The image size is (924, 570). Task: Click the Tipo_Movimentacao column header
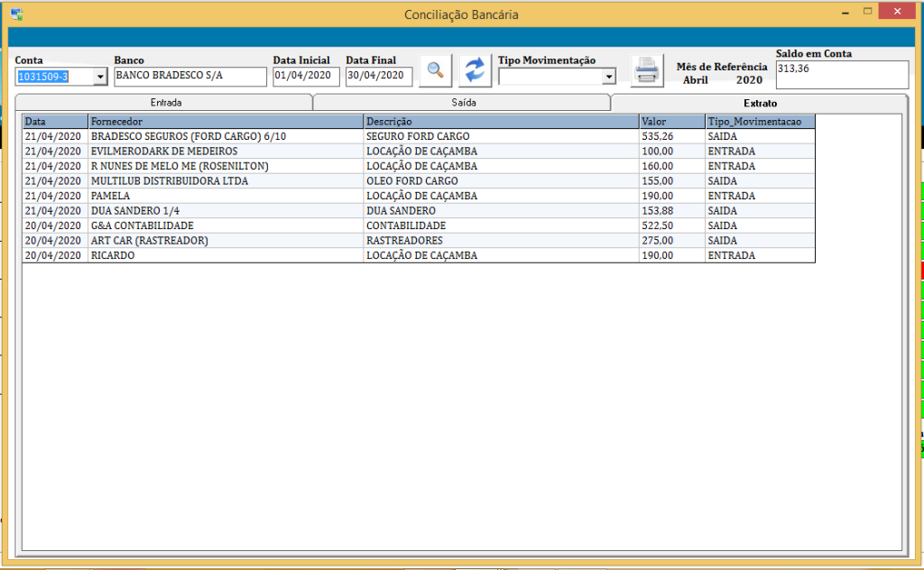759,121
